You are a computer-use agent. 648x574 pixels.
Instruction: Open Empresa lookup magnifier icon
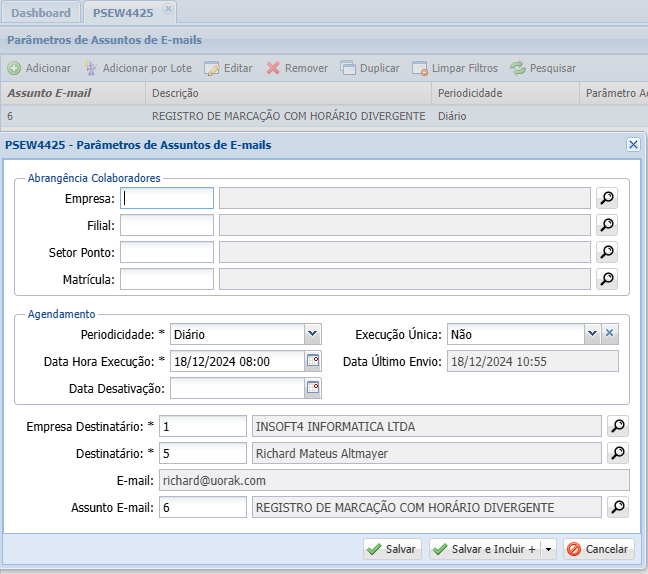coord(607,198)
